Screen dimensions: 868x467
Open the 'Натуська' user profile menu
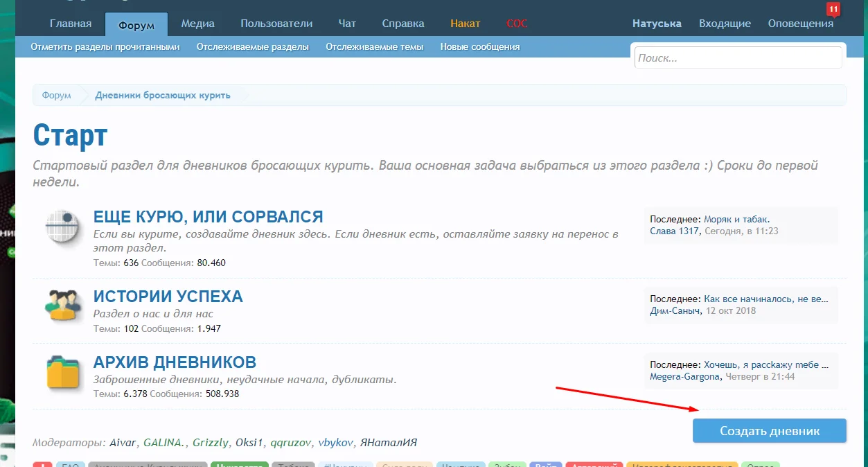[x=657, y=24]
